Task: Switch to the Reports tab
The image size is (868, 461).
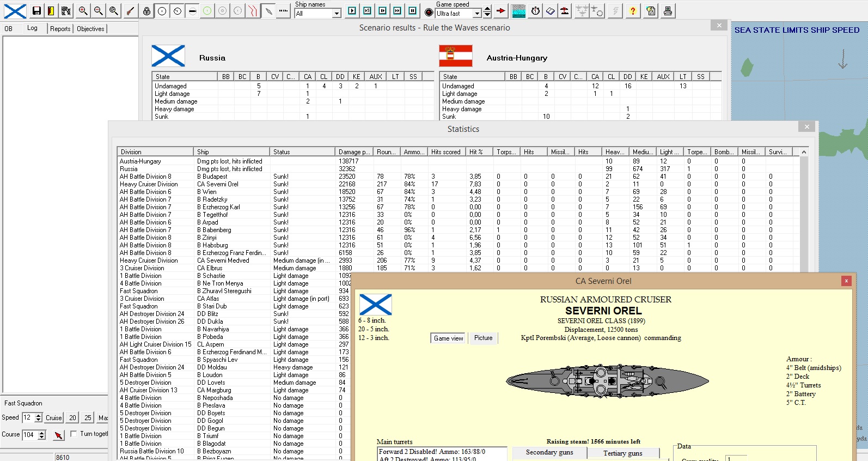Action: point(60,29)
